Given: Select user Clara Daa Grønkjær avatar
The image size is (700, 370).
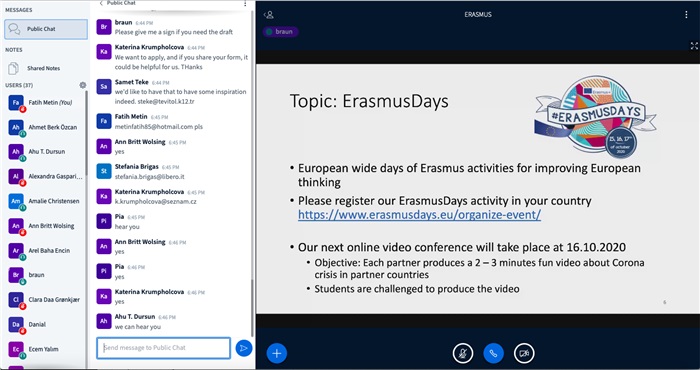Looking at the screenshot, I should [16, 300].
